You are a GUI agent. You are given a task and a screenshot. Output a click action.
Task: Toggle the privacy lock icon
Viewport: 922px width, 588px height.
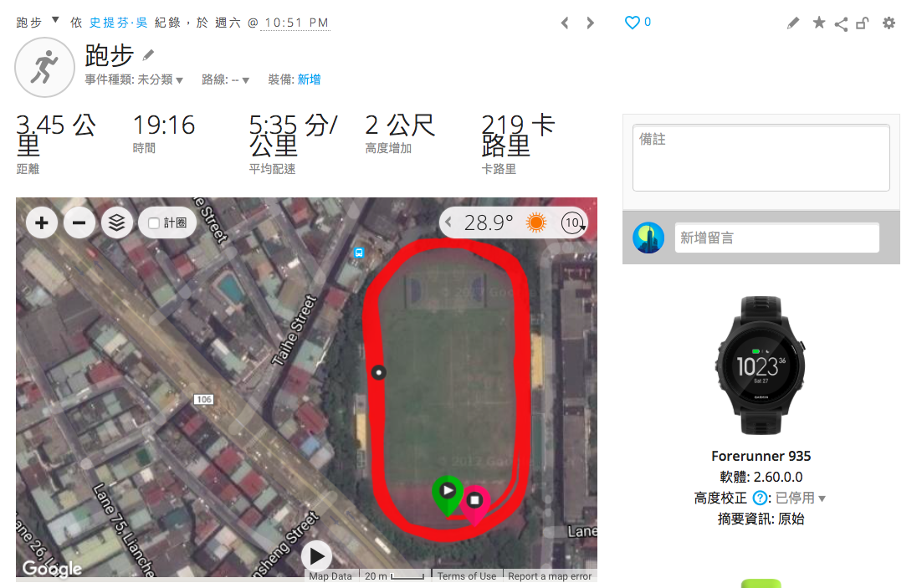coord(863,23)
